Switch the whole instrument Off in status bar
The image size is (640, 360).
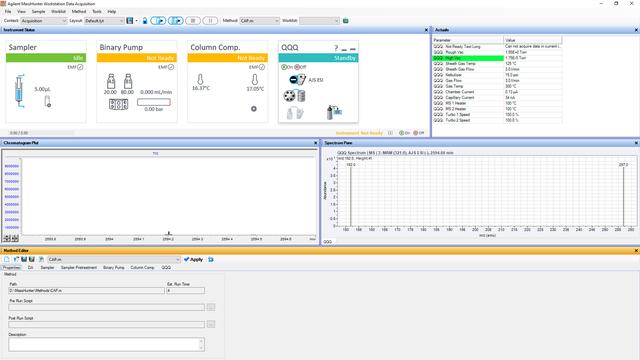pyautogui.click(x=418, y=133)
